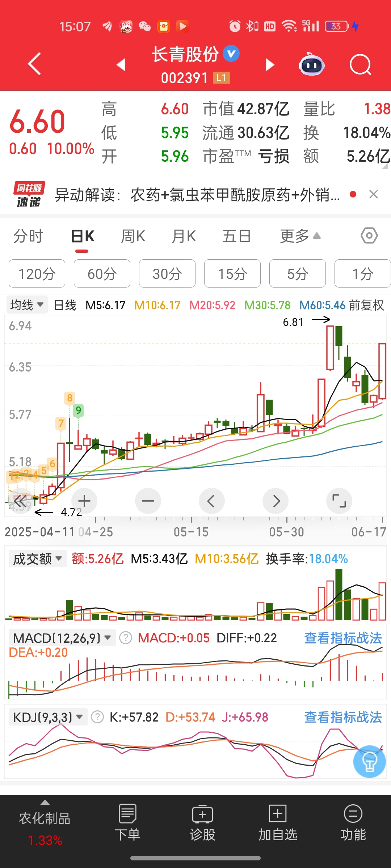Screen dimensions: 391x868
Task: Switch to the 周K tab
Action: click(x=133, y=236)
